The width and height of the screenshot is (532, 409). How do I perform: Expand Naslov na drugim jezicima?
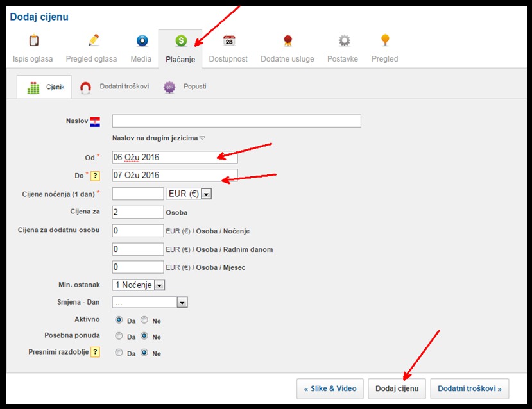pos(159,138)
